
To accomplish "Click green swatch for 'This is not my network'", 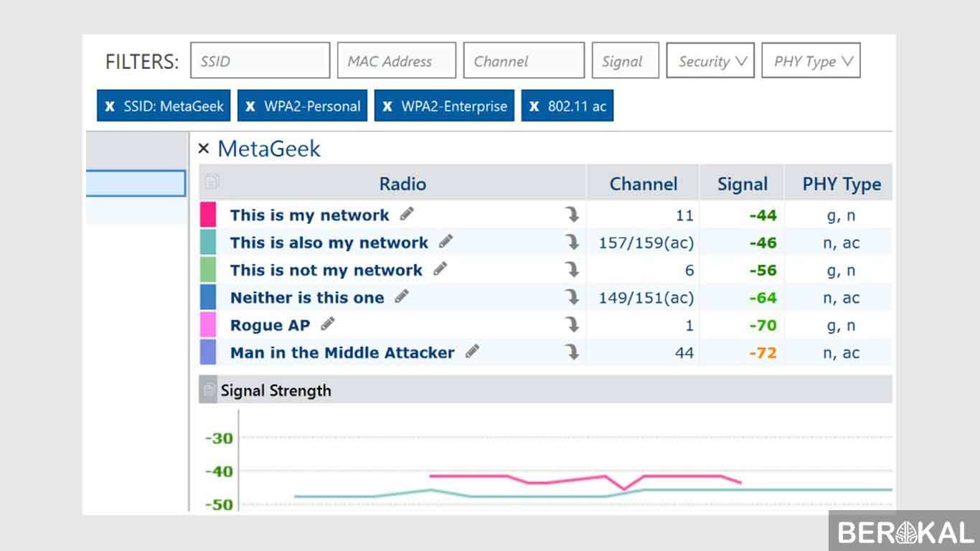I will (x=207, y=270).
